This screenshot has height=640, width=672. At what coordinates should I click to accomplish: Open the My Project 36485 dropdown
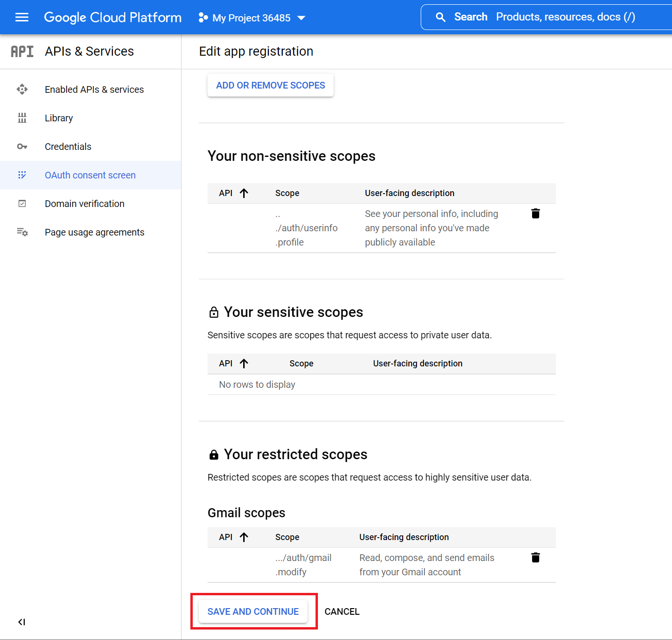(252, 18)
